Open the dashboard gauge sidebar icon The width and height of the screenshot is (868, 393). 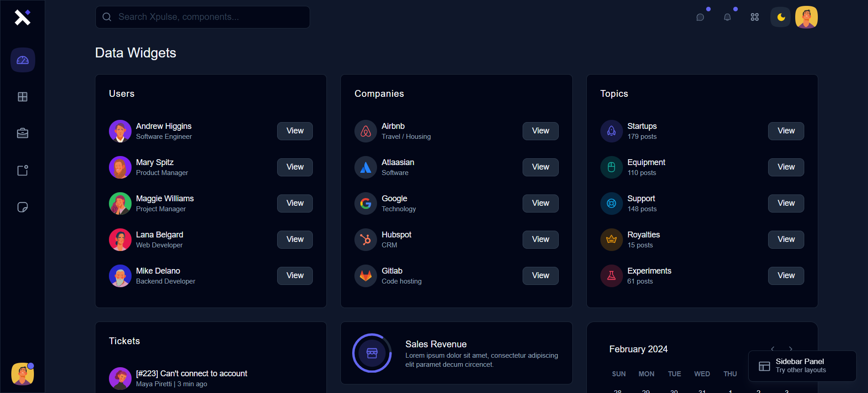tap(23, 60)
